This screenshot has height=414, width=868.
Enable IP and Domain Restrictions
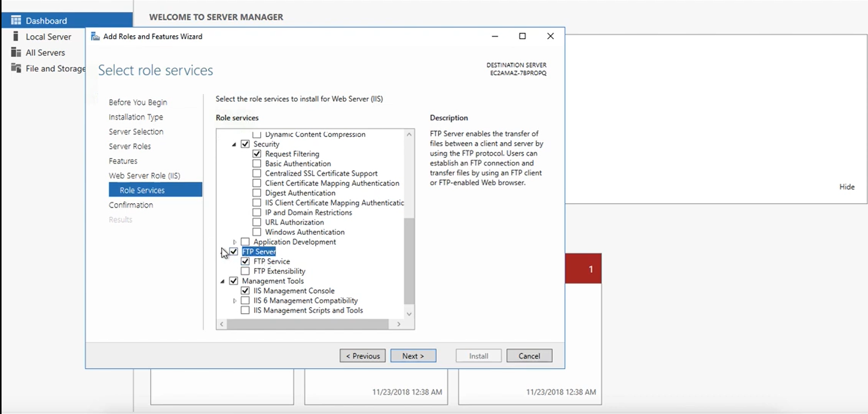(x=257, y=212)
